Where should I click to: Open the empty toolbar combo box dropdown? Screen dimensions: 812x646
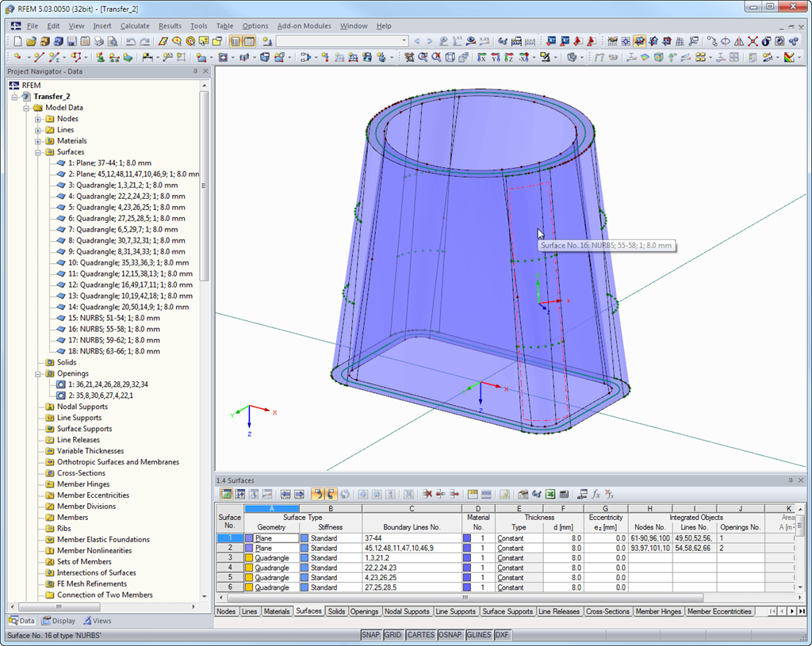tap(404, 41)
